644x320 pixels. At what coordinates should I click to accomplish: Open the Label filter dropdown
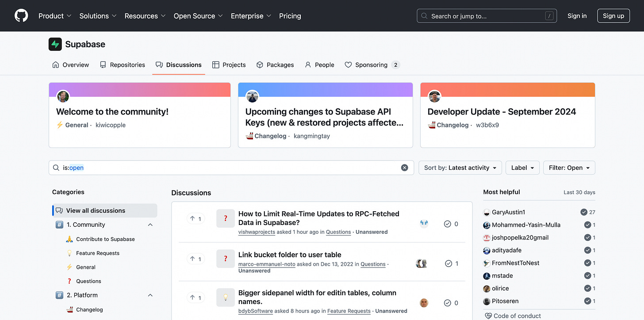pos(522,168)
